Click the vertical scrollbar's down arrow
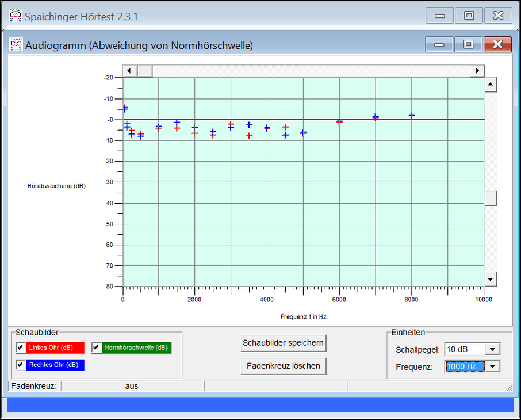The width and height of the screenshot is (521, 420). tap(490, 279)
